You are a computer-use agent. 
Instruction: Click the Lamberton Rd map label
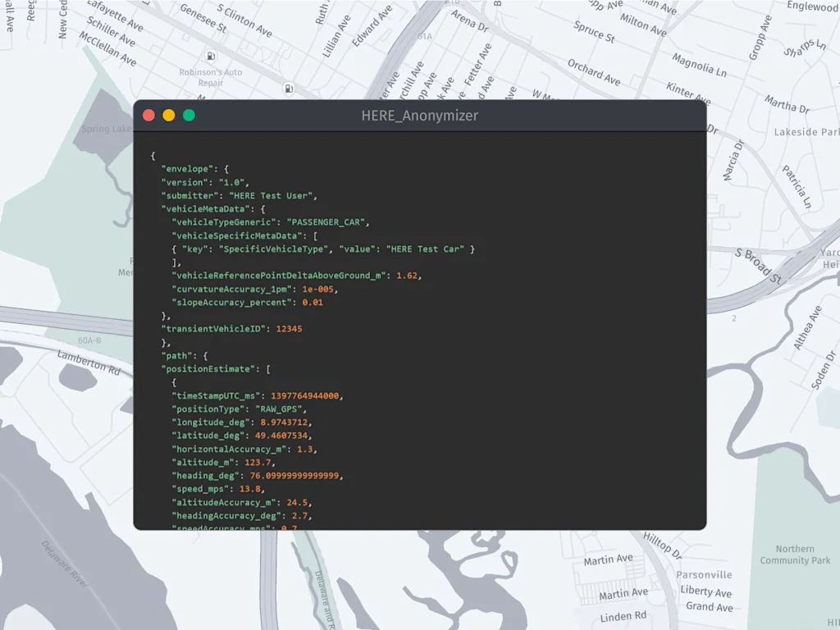89,363
